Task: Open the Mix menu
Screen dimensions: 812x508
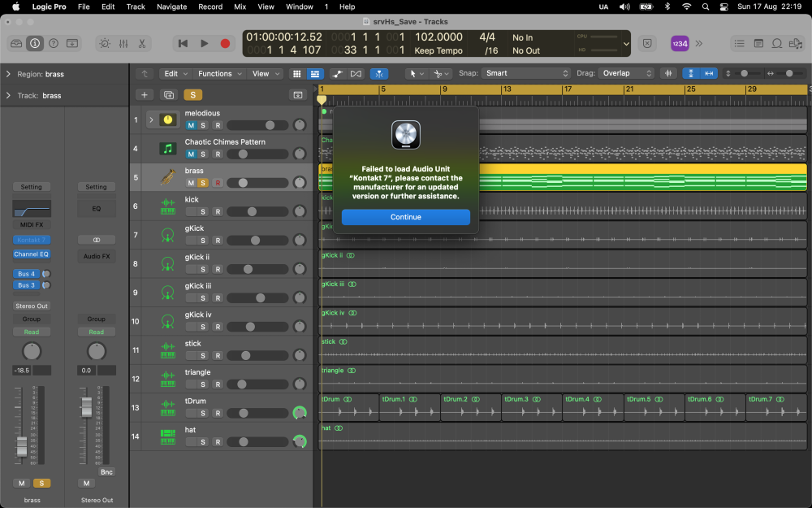Action: (x=240, y=7)
